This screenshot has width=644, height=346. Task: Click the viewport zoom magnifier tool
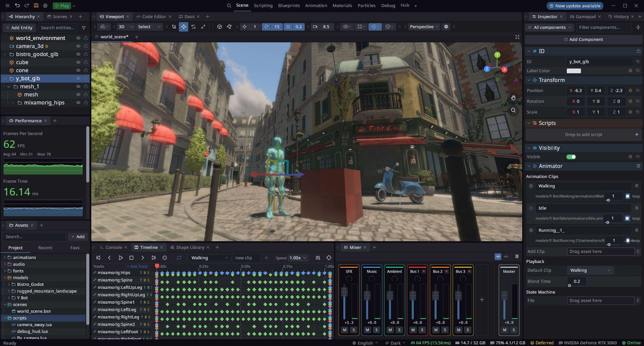pos(513,110)
